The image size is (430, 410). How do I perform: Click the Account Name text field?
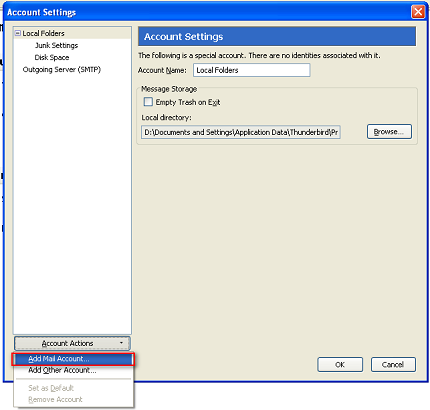[252, 70]
